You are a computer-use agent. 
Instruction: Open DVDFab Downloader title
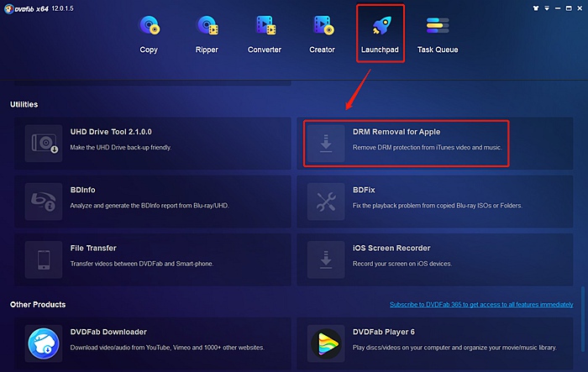[x=108, y=332]
